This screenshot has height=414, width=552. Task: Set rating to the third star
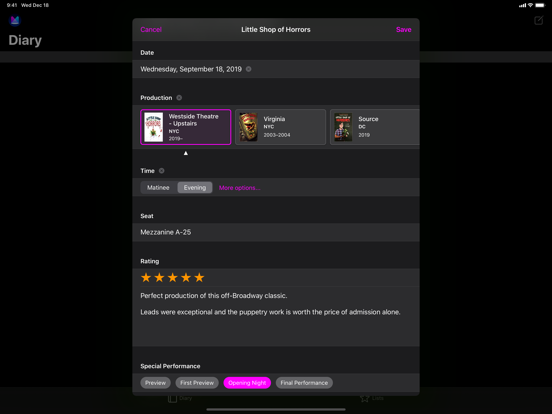pos(172,277)
